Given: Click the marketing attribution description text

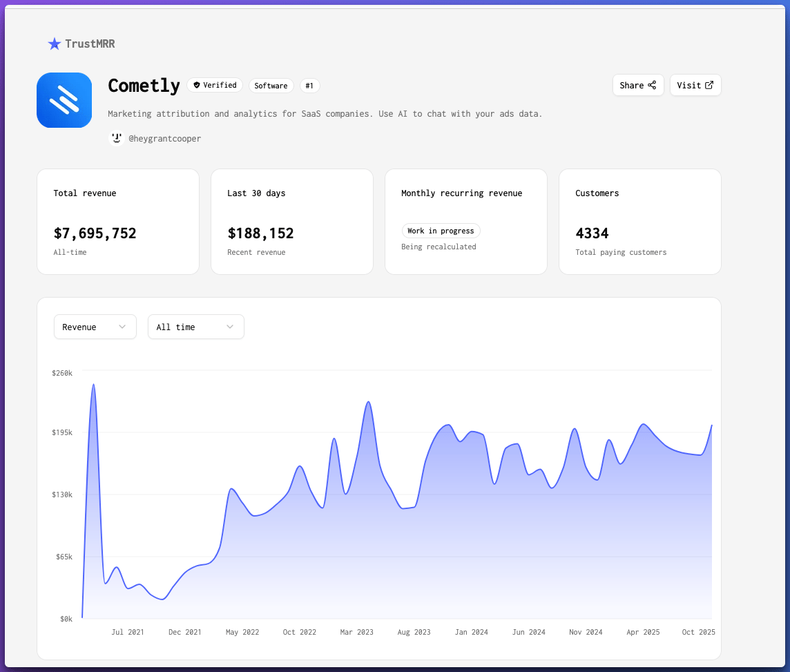Looking at the screenshot, I should click(325, 114).
